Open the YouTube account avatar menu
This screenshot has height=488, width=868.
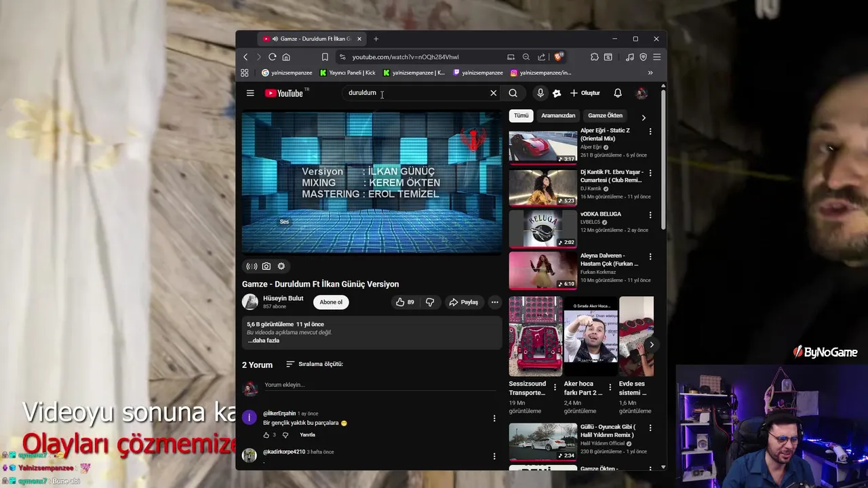(641, 93)
